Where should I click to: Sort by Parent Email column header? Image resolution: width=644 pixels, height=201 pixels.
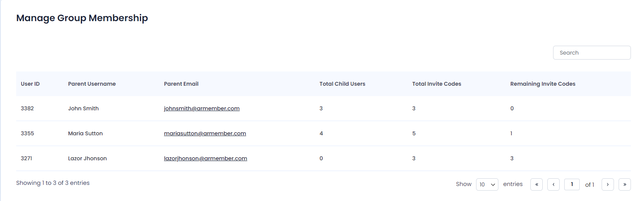[x=181, y=84]
